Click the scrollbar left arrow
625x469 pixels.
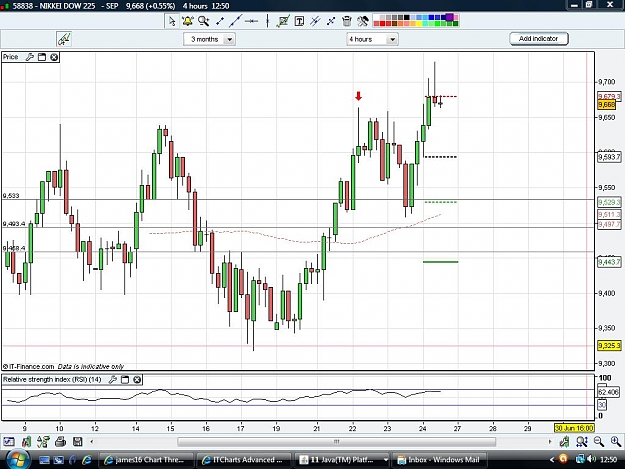(x=92, y=442)
